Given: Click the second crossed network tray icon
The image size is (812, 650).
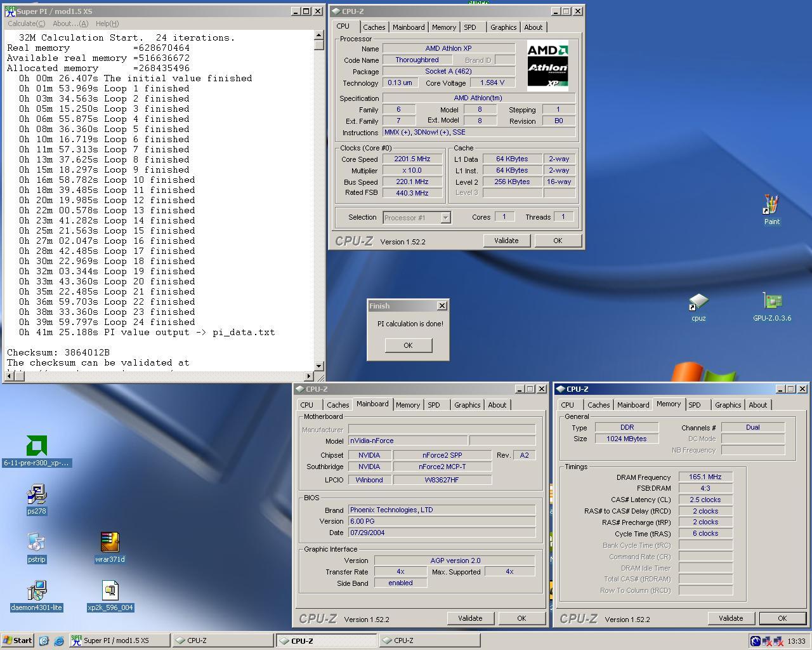Looking at the screenshot, I should [778, 640].
